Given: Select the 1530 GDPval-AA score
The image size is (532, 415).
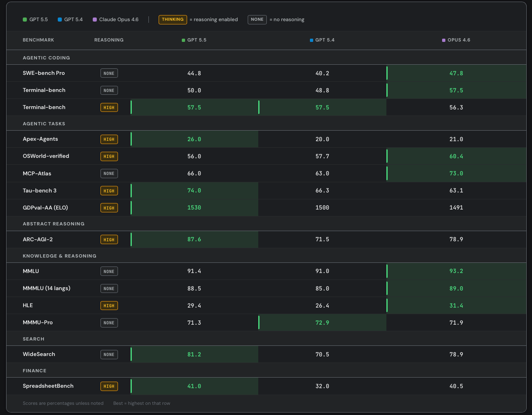Looking at the screenshot, I should (x=194, y=207).
